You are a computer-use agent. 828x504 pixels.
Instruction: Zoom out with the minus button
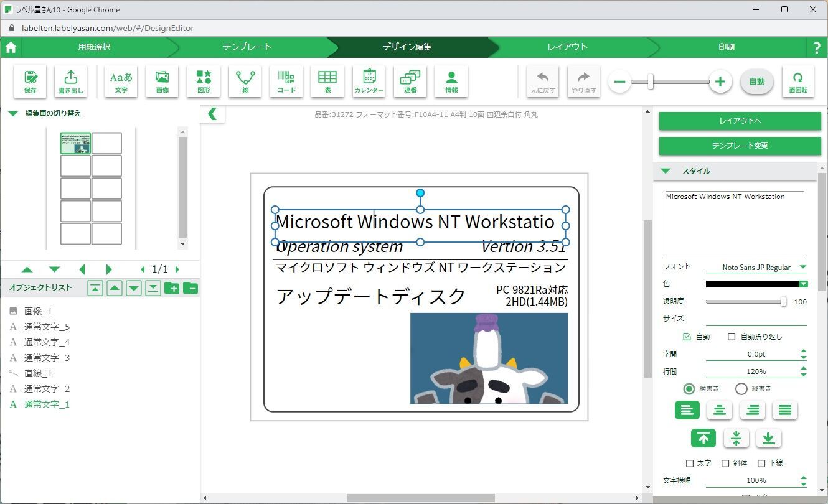619,82
